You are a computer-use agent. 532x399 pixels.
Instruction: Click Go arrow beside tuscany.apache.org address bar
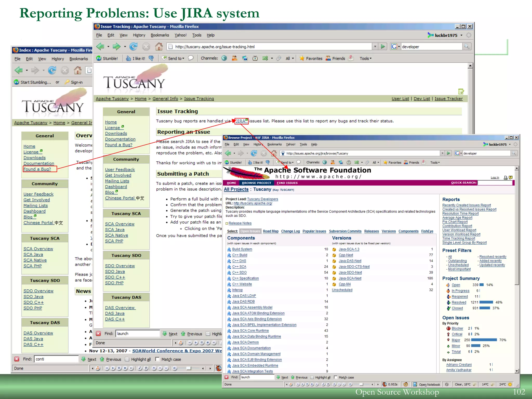pos(383,46)
